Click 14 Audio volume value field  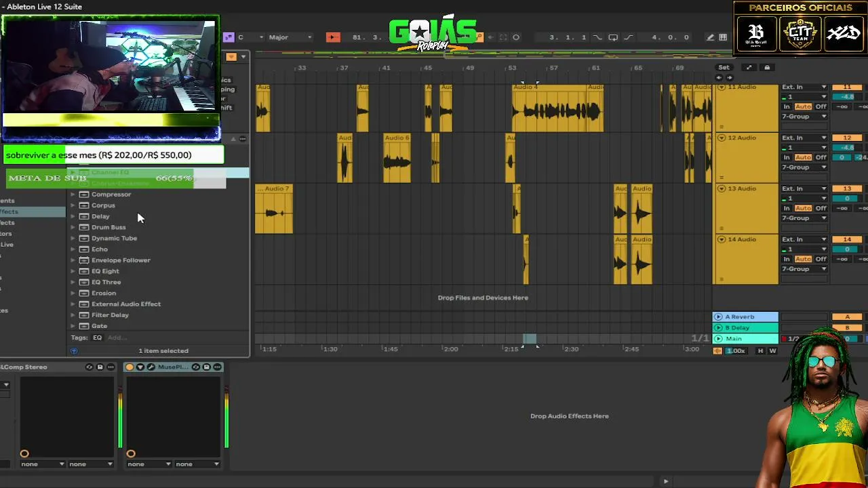847,249
